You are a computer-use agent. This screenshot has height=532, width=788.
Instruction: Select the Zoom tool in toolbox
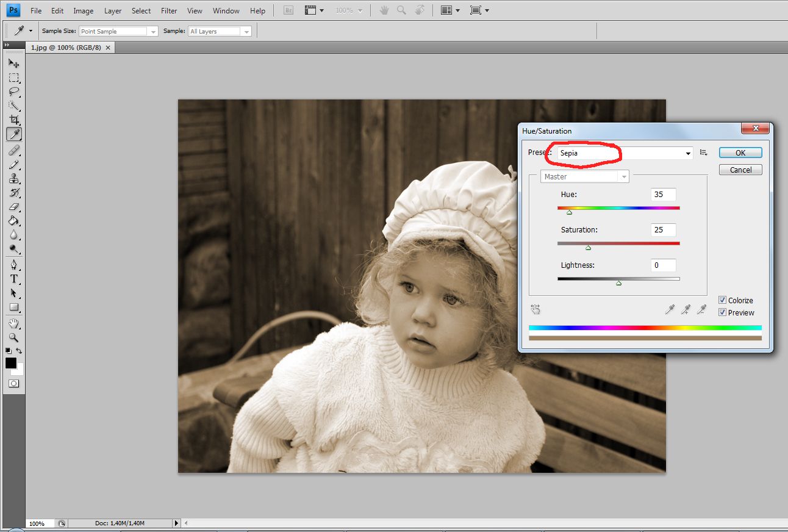(x=13, y=337)
